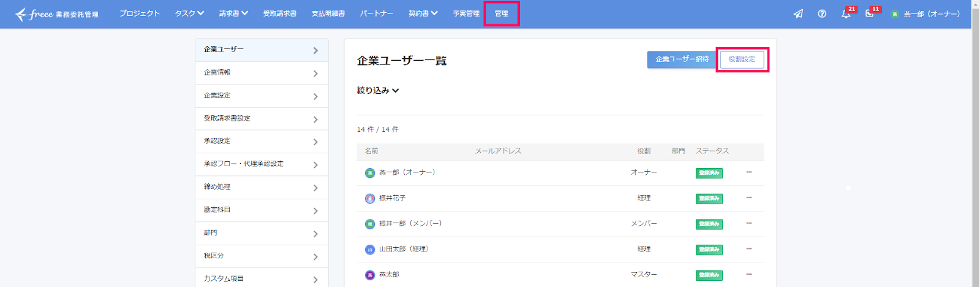Go to the 支払明細書 menu

[x=328, y=13]
